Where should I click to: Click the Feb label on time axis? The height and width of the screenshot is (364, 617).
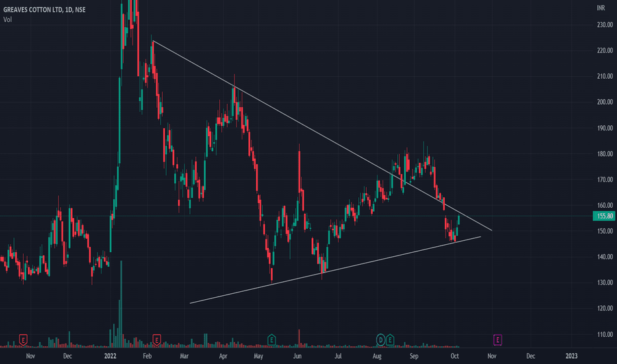(x=147, y=356)
